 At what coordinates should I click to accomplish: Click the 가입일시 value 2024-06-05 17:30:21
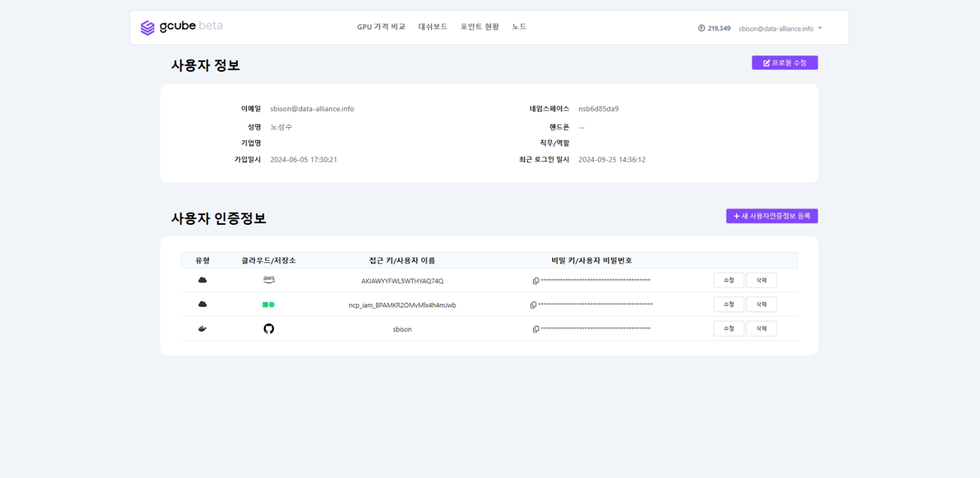coord(303,160)
